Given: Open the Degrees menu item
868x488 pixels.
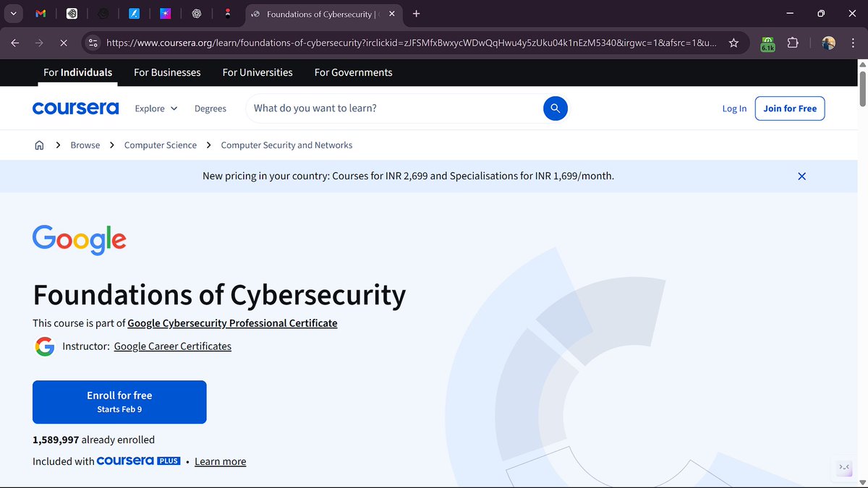Looking at the screenshot, I should tap(210, 108).
